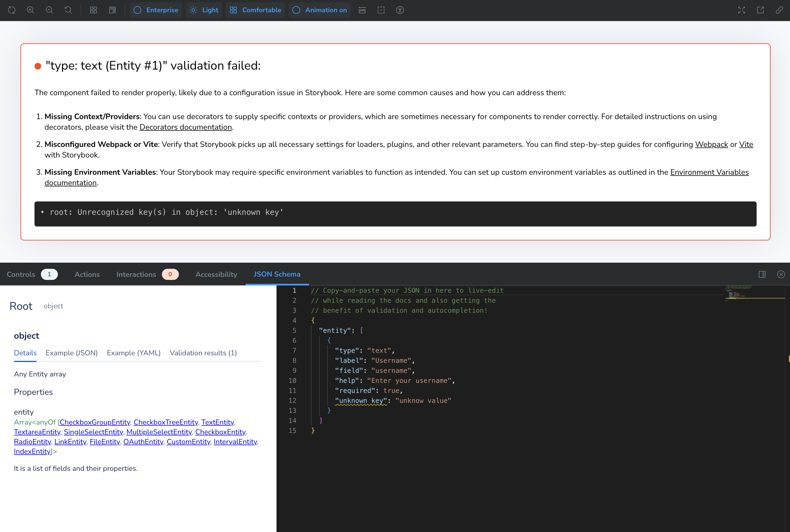Viewport: 790px width, 532px height.
Task: Open the Example (JSON) tab
Action: pos(71,353)
